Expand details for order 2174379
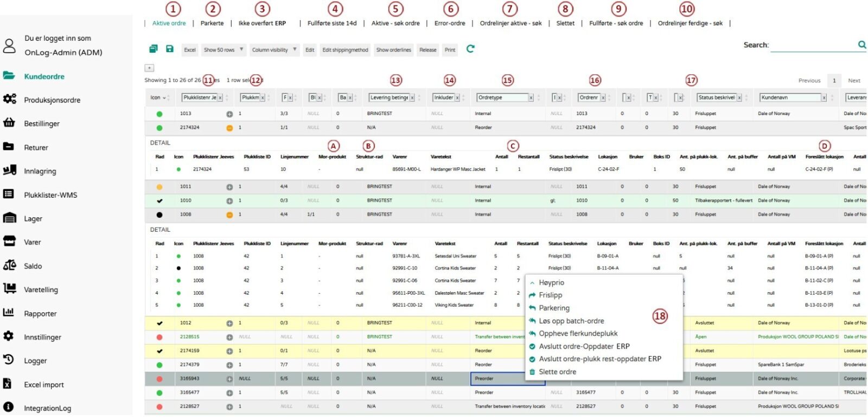This screenshot has width=868, height=417. pyautogui.click(x=229, y=365)
